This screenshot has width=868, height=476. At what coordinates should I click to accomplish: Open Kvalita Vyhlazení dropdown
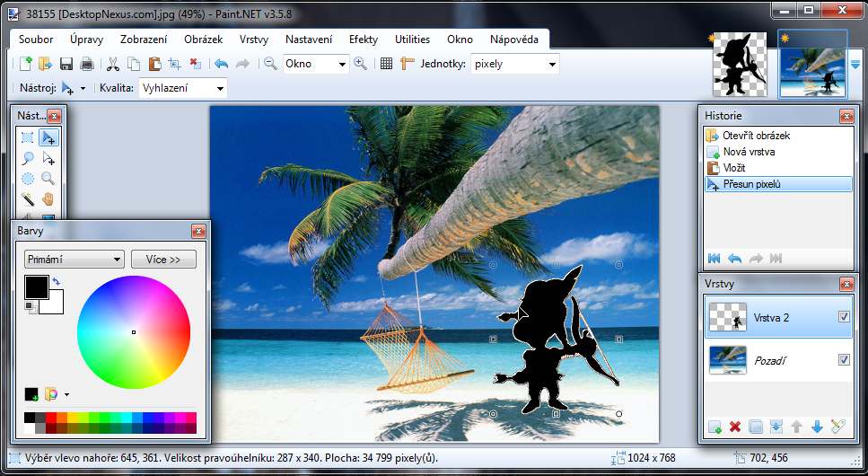(220, 89)
